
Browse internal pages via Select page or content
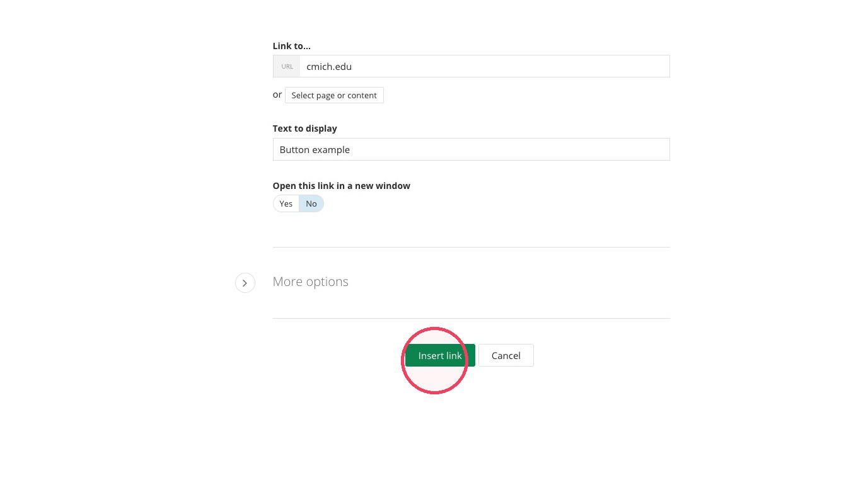(334, 95)
